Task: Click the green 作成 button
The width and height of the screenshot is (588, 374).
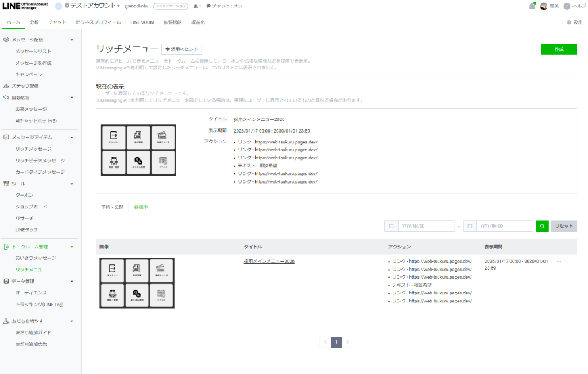Action: (558, 49)
